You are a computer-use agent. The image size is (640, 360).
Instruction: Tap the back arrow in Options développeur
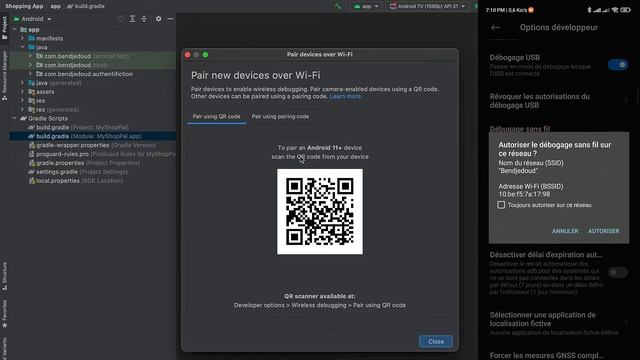pyautogui.click(x=496, y=27)
